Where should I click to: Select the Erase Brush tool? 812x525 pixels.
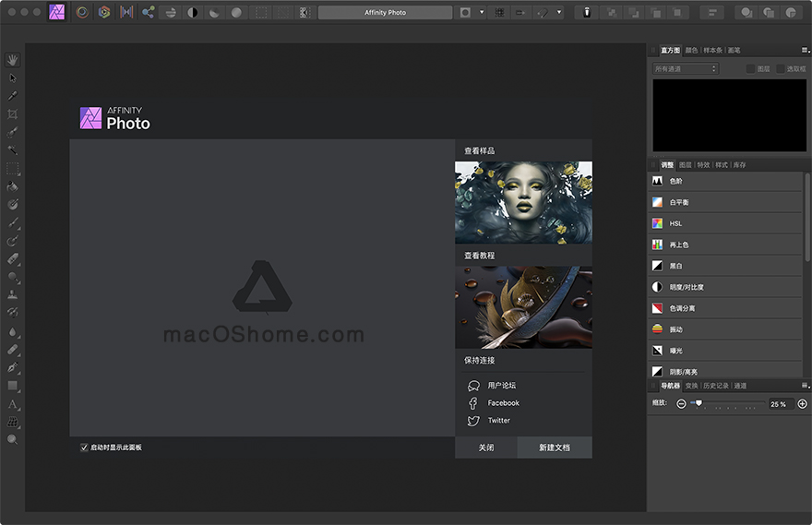pos(12,259)
